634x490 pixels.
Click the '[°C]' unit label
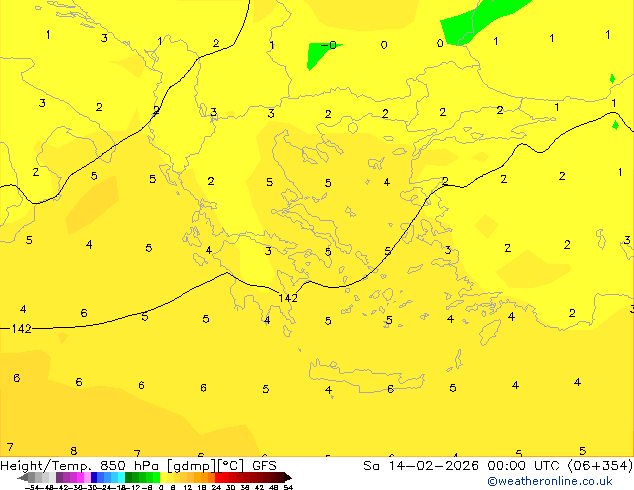coord(231,466)
